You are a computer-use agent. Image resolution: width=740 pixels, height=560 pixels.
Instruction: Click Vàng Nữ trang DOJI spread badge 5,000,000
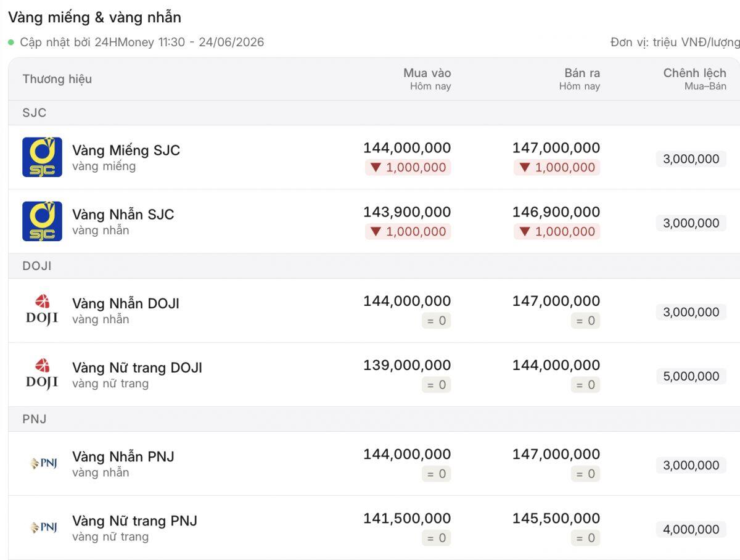[691, 376]
